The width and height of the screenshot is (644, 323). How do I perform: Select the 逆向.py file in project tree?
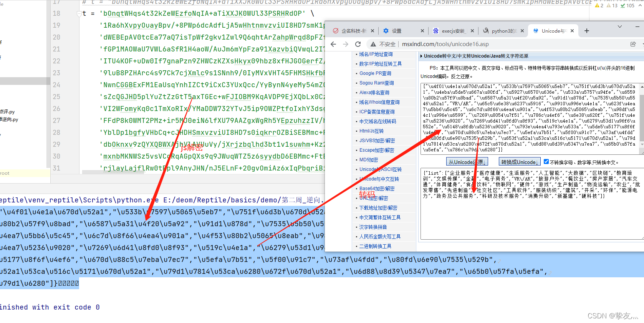pos(9,119)
